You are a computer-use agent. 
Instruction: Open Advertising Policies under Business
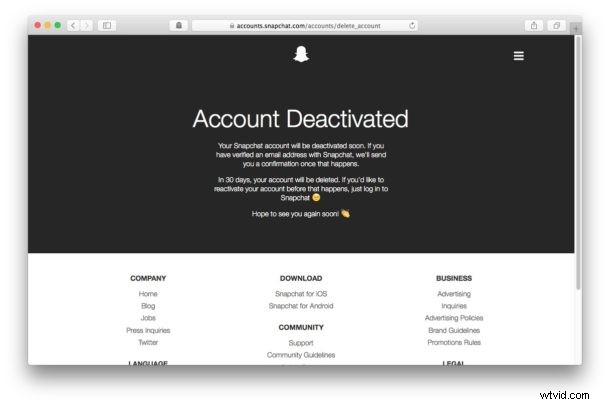pyautogui.click(x=454, y=318)
